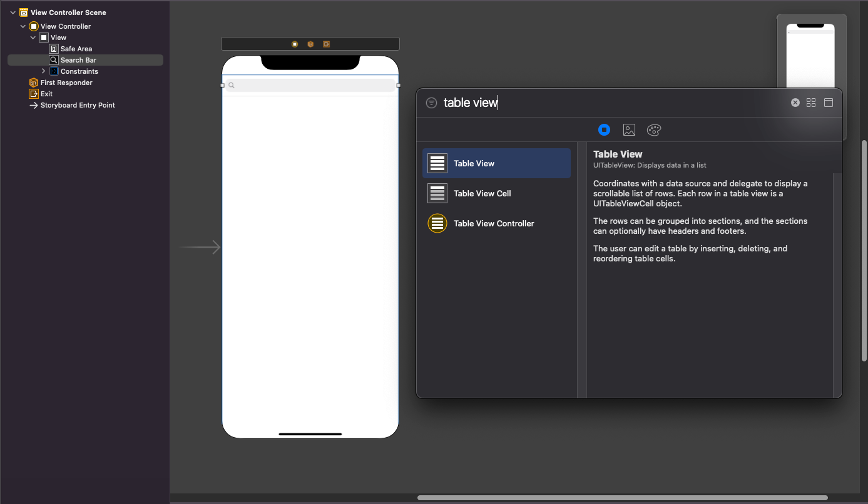Screen dimensions: 868x504
Task: Click the canvas horizontal scrollbar
Action: 623,498
